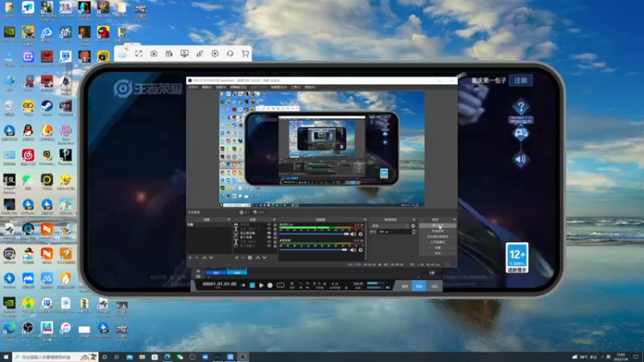
Task: Open settings gear of first mixer channel
Action: click(361, 234)
